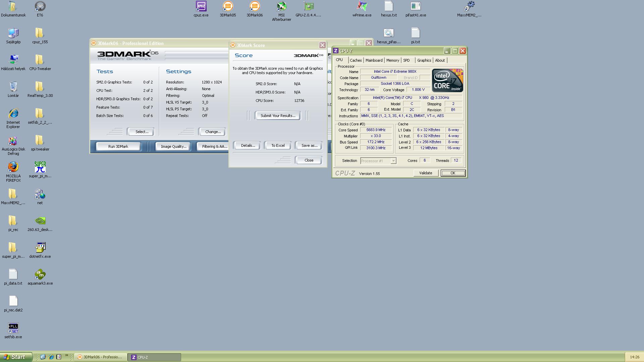Select the CPU tab in CPU-Z
This screenshot has width=644, height=362.
(339, 60)
